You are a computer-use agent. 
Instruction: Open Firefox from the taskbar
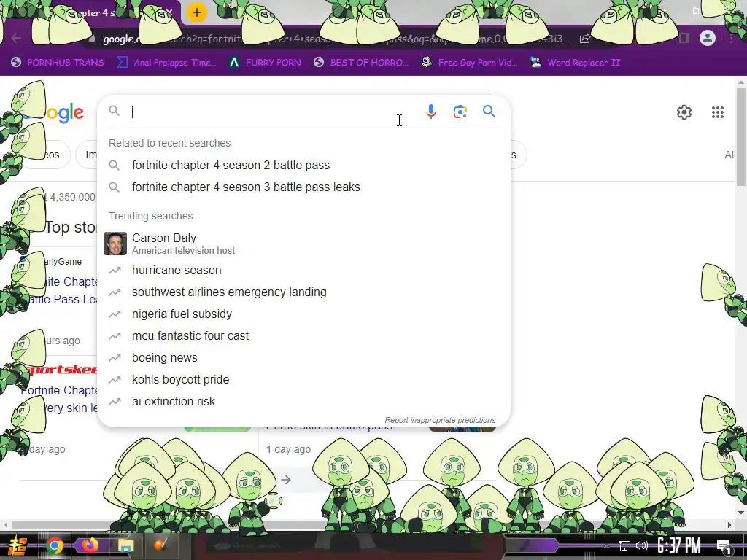point(90,545)
